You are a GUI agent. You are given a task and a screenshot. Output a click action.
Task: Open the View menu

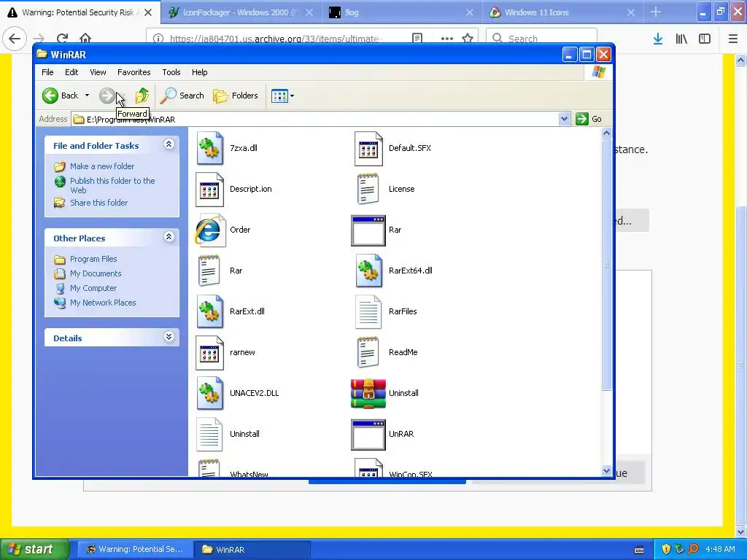98,72
